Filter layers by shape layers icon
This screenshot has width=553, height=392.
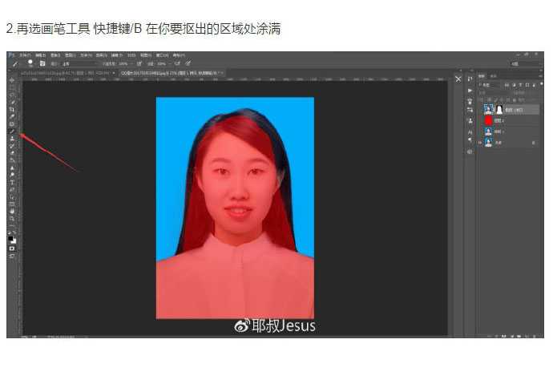pos(527,85)
